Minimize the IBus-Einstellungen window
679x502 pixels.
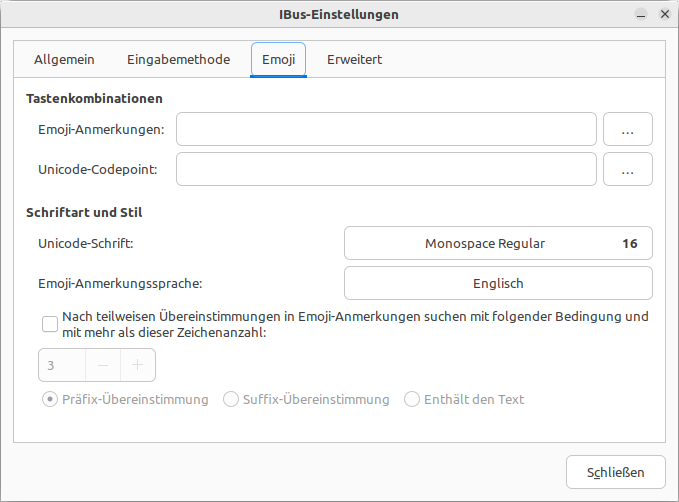641,15
